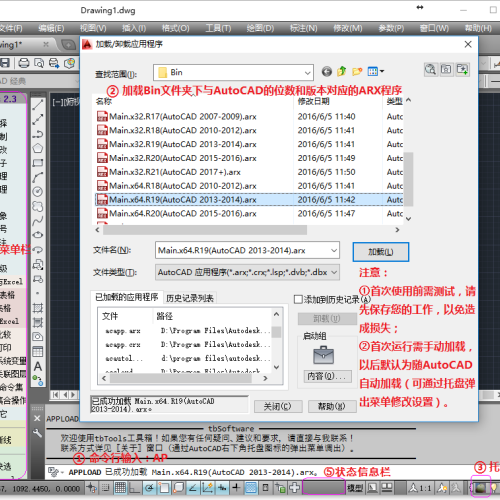Select the Polyline draw tool
Viewport: 500px width, 500px height.
38,134
